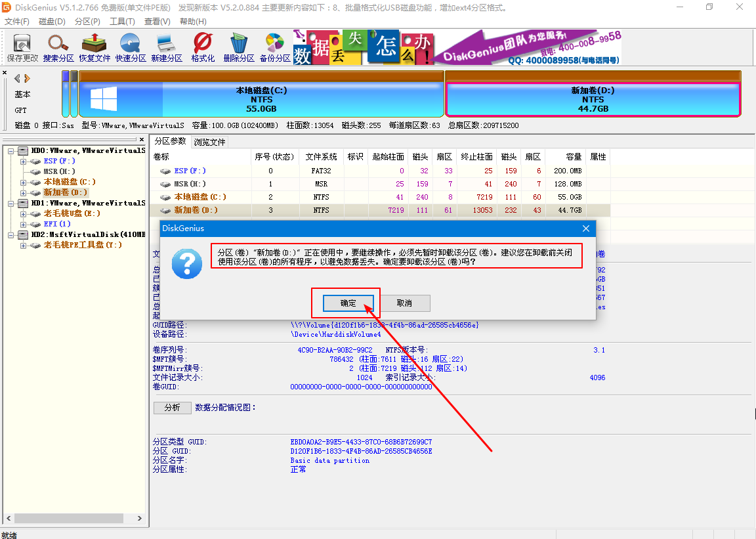
Task: Select the 新加卷 (D:) label in the disk tree
Action: coord(65,193)
